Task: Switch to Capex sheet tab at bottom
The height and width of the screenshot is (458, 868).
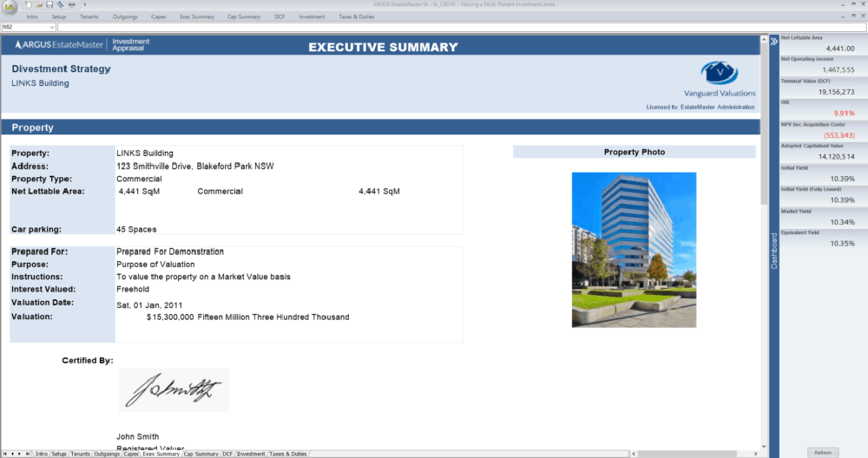Action: click(x=131, y=454)
